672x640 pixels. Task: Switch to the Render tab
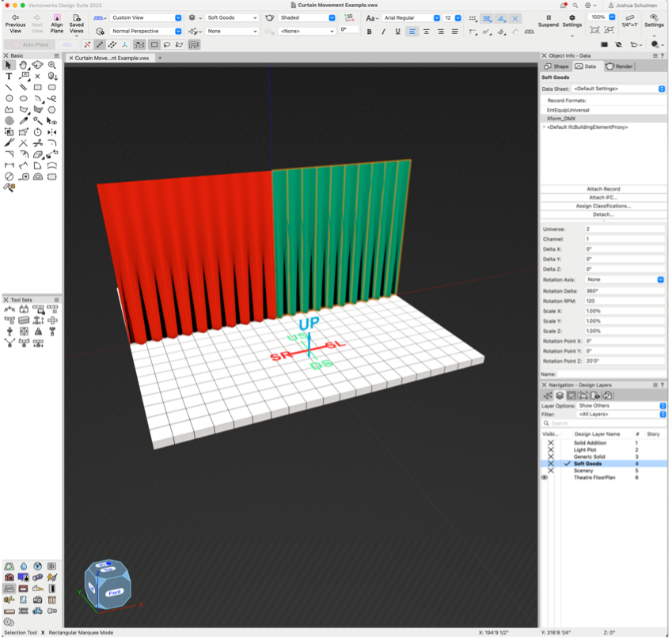(x=620, y=66)
